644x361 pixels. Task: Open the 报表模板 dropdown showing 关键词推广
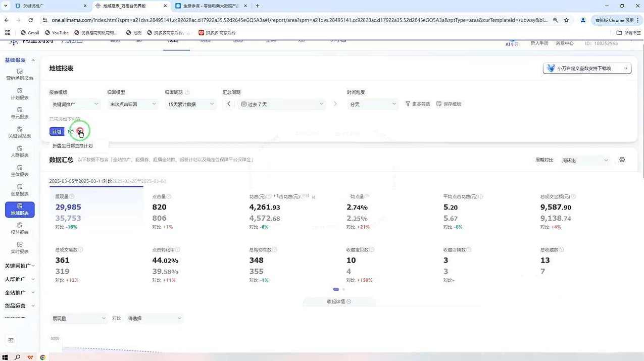(75, 104)
